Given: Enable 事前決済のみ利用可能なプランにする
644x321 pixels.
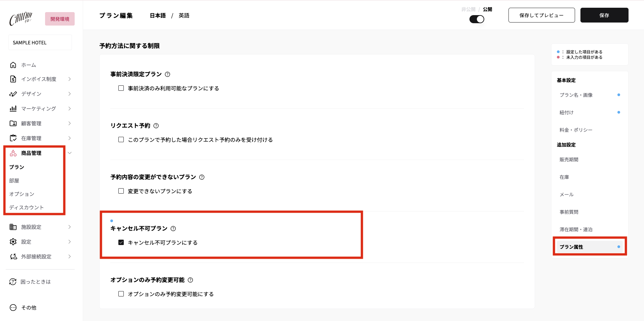Looking at the screenshot, I should click(121, 88).
